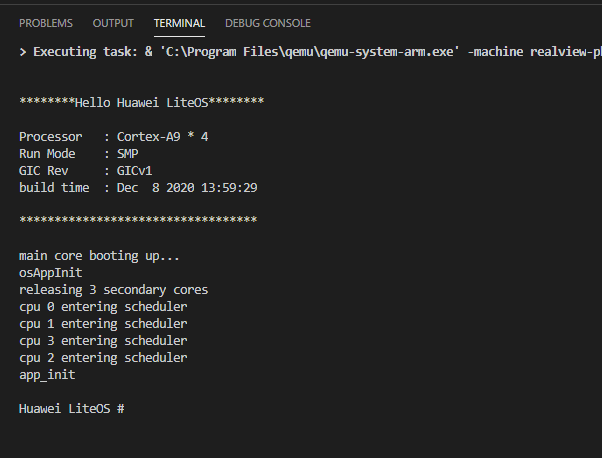This screenshot has width=602, height=458.
Task: Click the asterisk separator line below build time
Action: [x=138, y=221]
